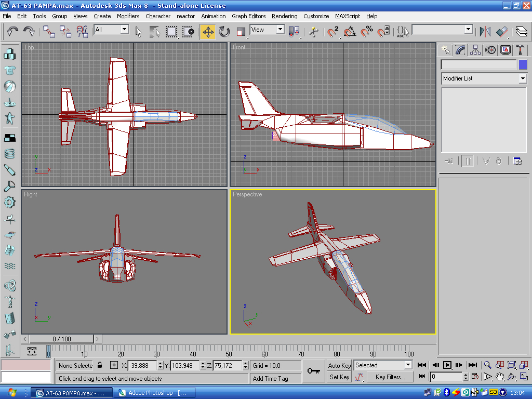
Task: Click the Redo arrow icon
Action: click(x=29, y=32)
